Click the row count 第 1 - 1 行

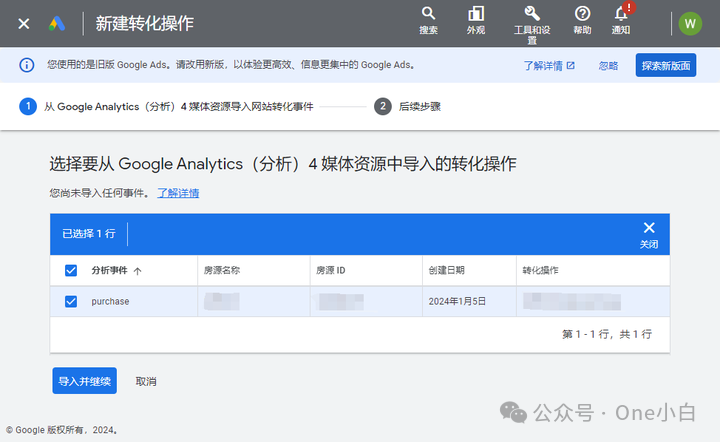[x=607, y=334]
